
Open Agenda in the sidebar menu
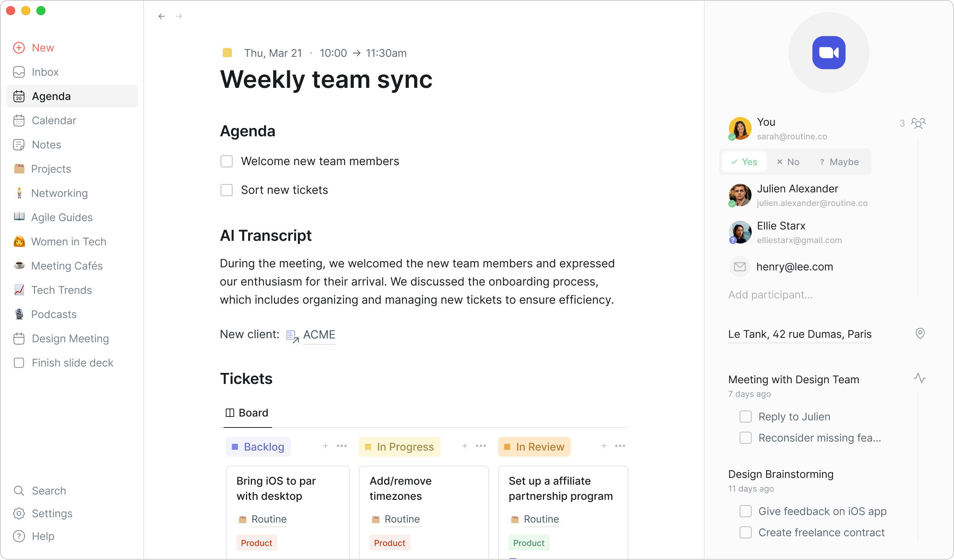51,96
